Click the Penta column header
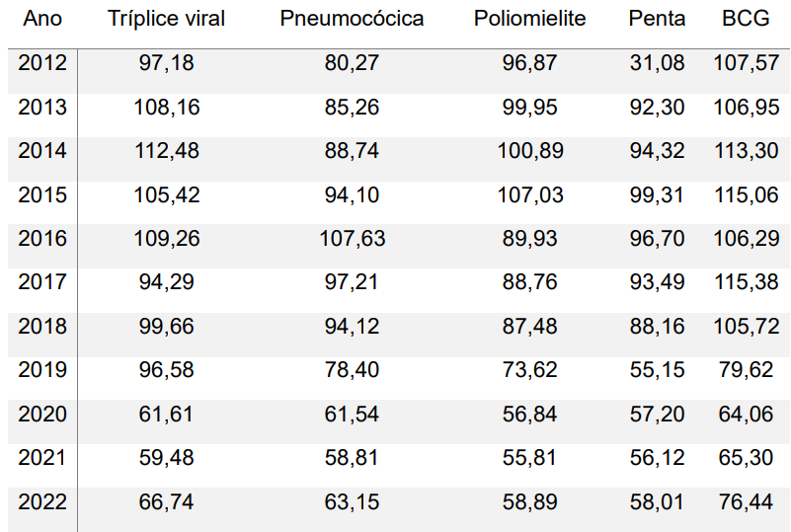The image size is (791, 532). (x=657, y=20)
